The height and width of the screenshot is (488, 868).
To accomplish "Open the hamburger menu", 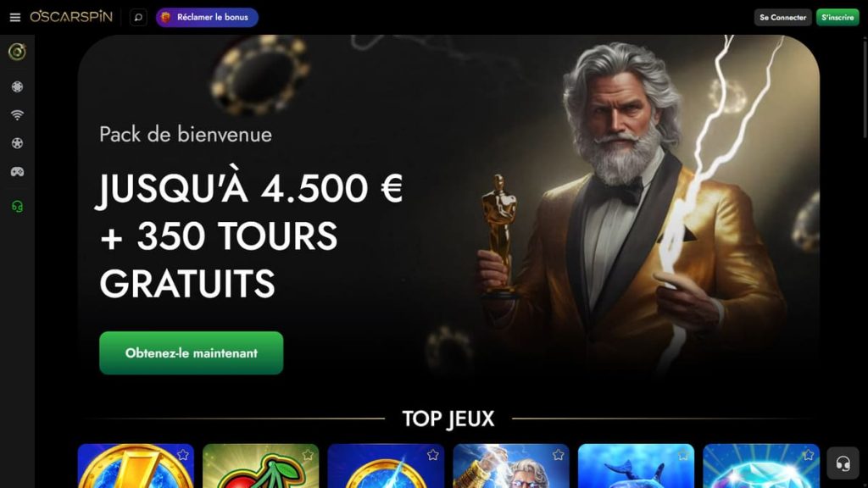I will coord(15,17).
